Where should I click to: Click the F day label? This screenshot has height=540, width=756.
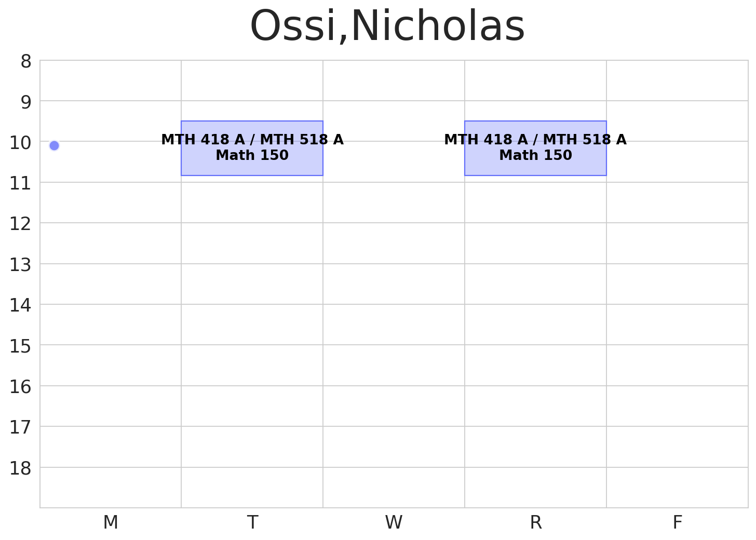point(677,522)
